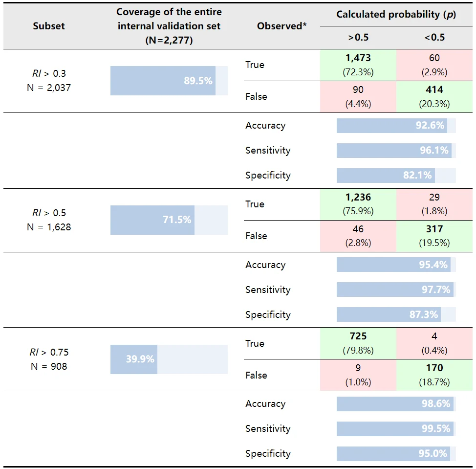Image resolution: width=476 pixels, height=469 pixels.
Task: Select the 95.0% Specificity bar
Action: [396, 453]
